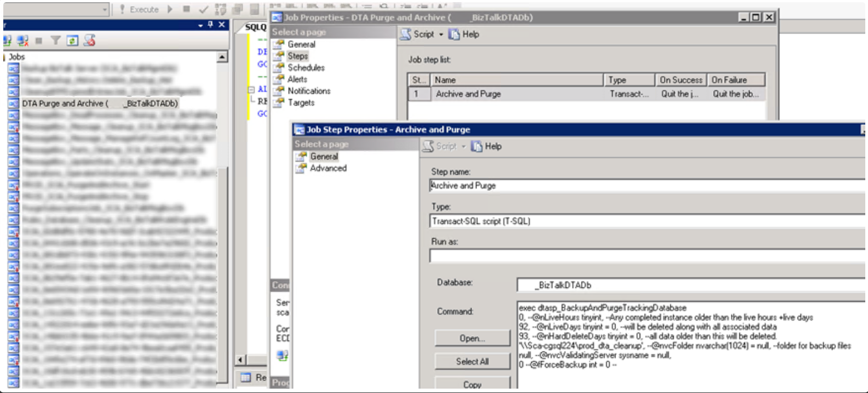Switch to Schedules page in Job Properties
Viewport: 868px width, 393px height.
pos(306,68)
